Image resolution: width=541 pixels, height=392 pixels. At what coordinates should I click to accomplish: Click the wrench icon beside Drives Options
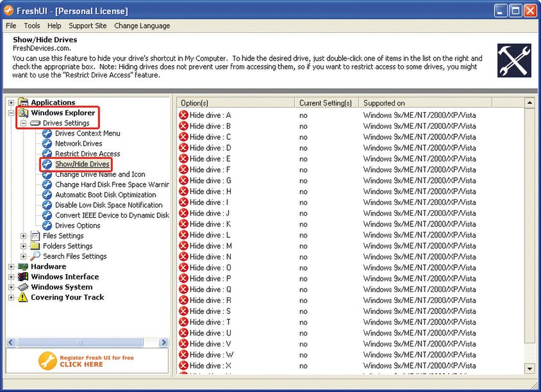[47, 225]
